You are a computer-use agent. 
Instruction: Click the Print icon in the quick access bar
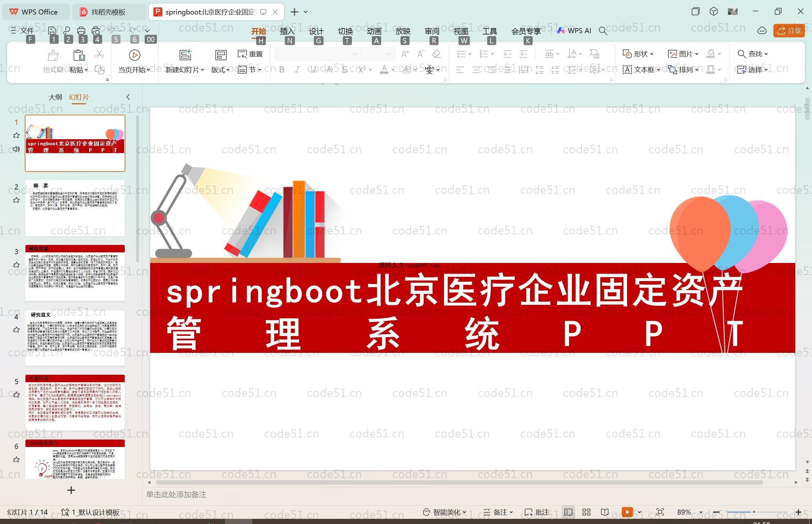coord(81,31)
